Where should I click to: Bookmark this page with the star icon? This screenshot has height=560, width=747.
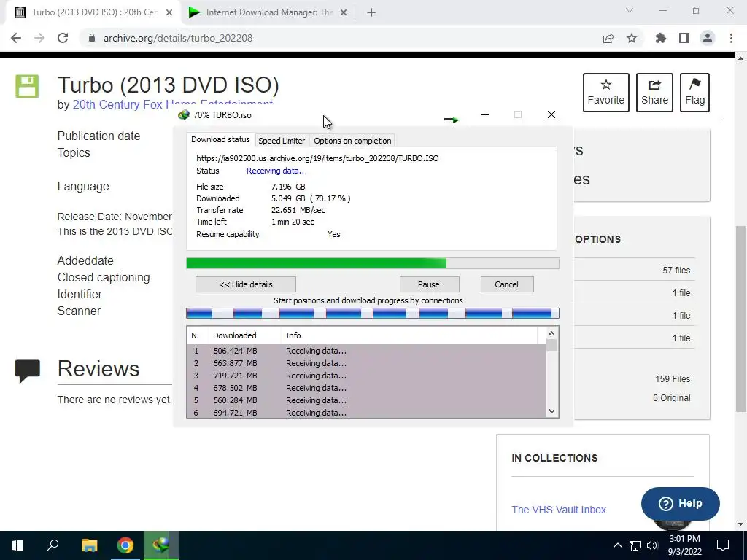pyautogui.click(x=632, y=38)
